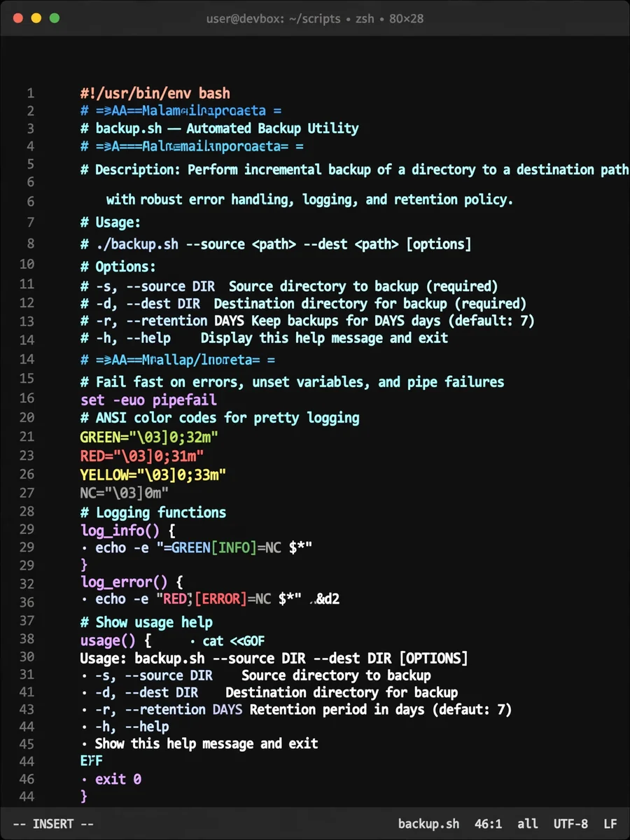The height and width of the screenshot is (840, 630).
Task: Click line number 46 in the gutter
Action: click(27, 778)
